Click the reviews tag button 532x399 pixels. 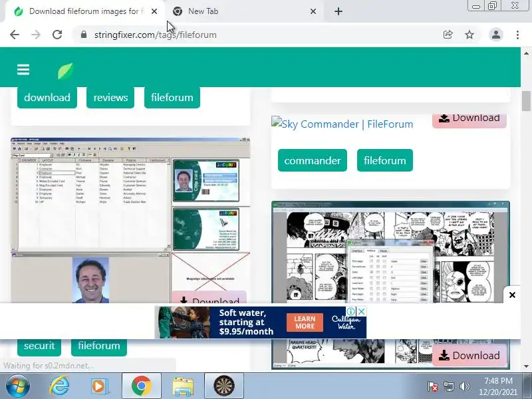[x=110, y=98]
